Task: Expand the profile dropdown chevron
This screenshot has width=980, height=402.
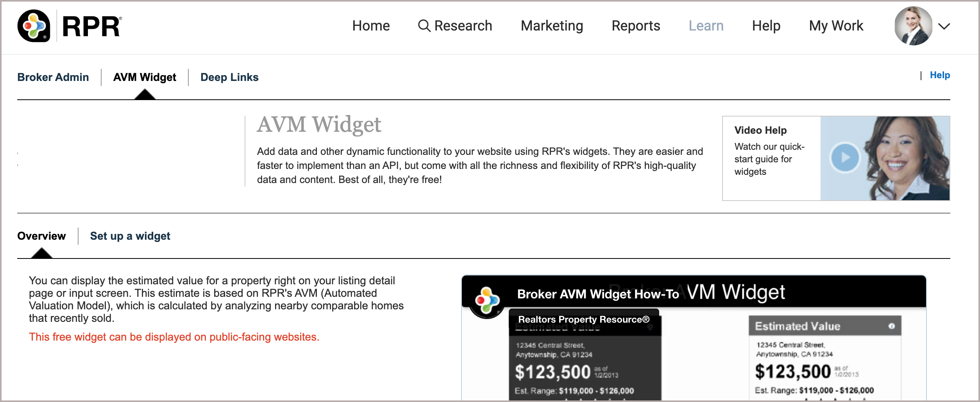Action: [x=944, y=26]
